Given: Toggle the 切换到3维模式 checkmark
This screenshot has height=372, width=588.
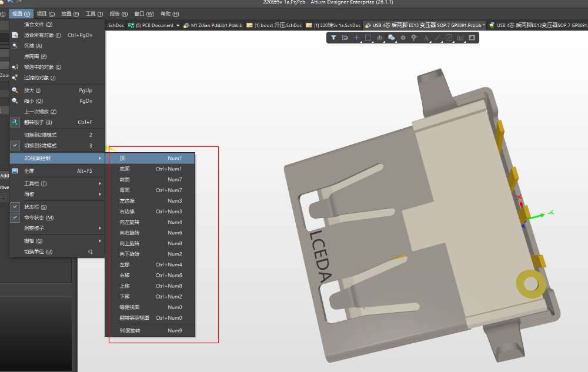Looking at the screenshot, I should click(x=15, y=145).
